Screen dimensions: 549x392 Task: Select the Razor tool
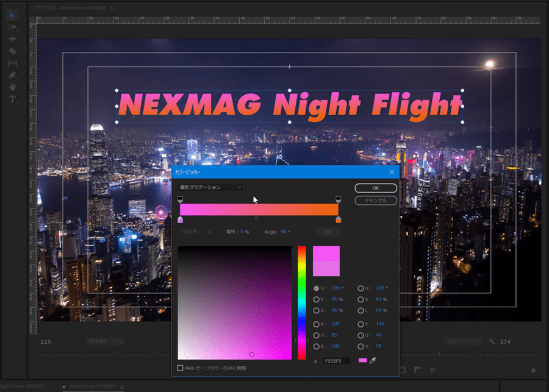point(12,51)
